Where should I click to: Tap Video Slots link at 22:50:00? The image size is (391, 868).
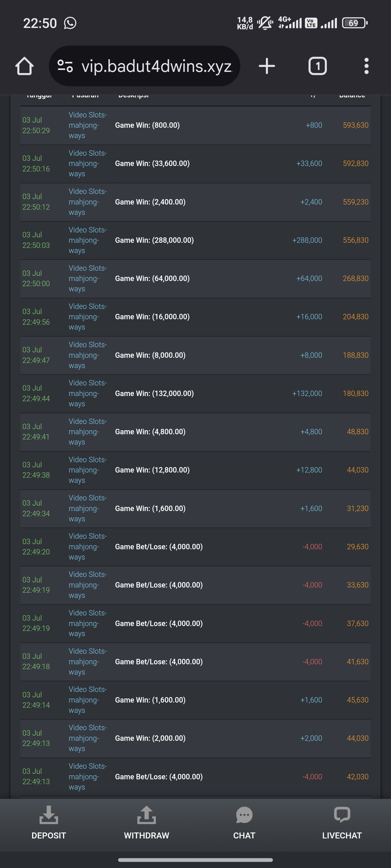coord(88,279)
